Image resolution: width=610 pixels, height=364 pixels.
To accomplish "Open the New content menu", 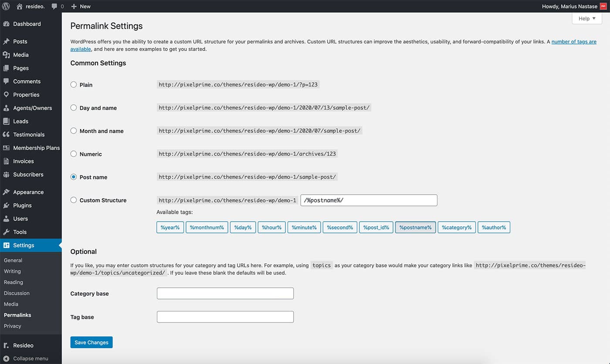I will point(81,7).
